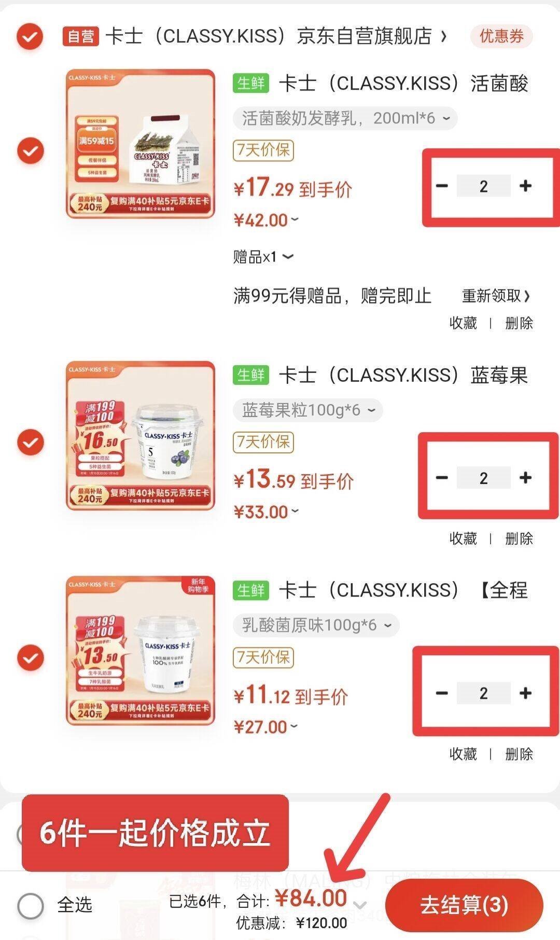Increase quantity of 活菌酸奶 with plus icon

coord(525,186)
